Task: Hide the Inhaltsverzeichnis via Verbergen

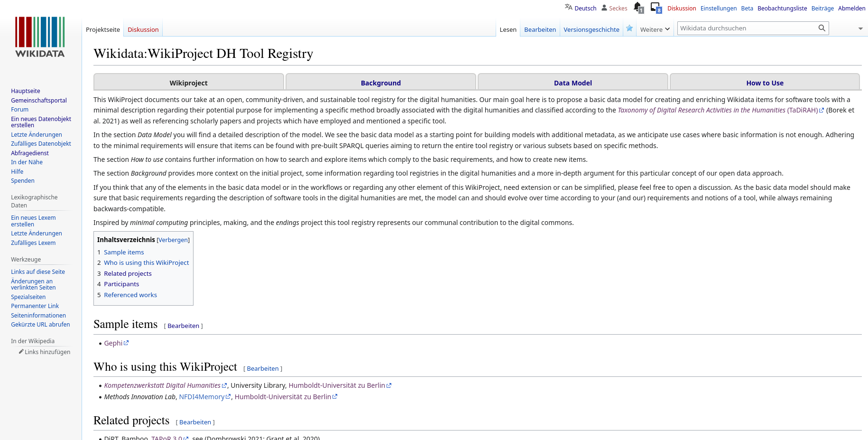Action: [x=173, y=240]
